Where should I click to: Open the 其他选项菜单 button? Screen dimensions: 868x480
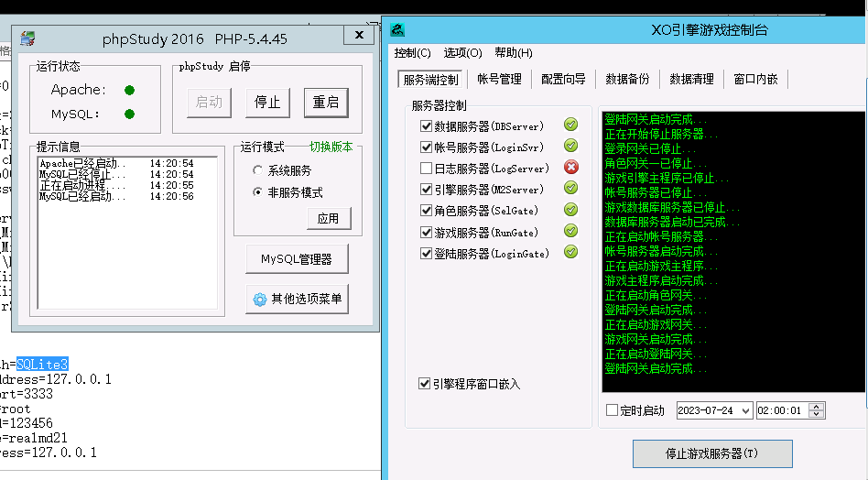click(x=297, y=300)
